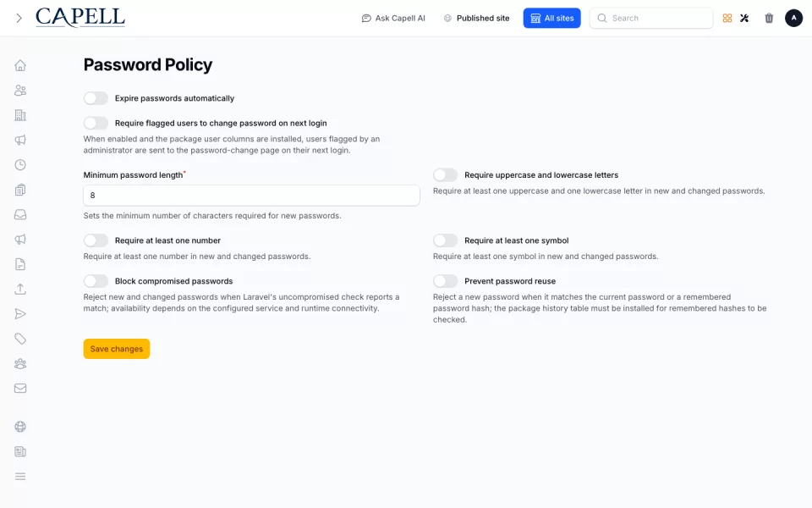Screen dimensions: 812x508
Task: Open the tag icon in the sidebar
Action: click(x=20, y=339)
